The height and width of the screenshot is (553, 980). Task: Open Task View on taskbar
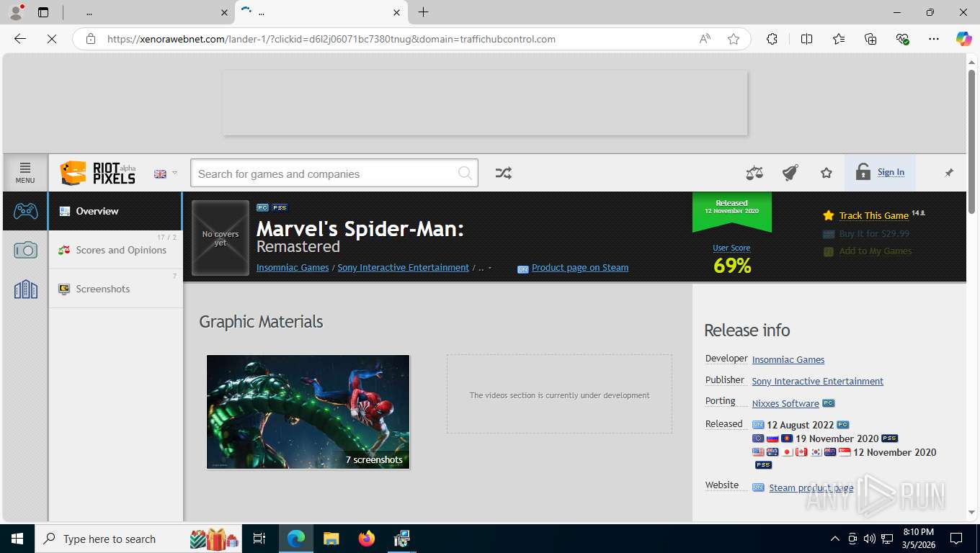[259, 539]
